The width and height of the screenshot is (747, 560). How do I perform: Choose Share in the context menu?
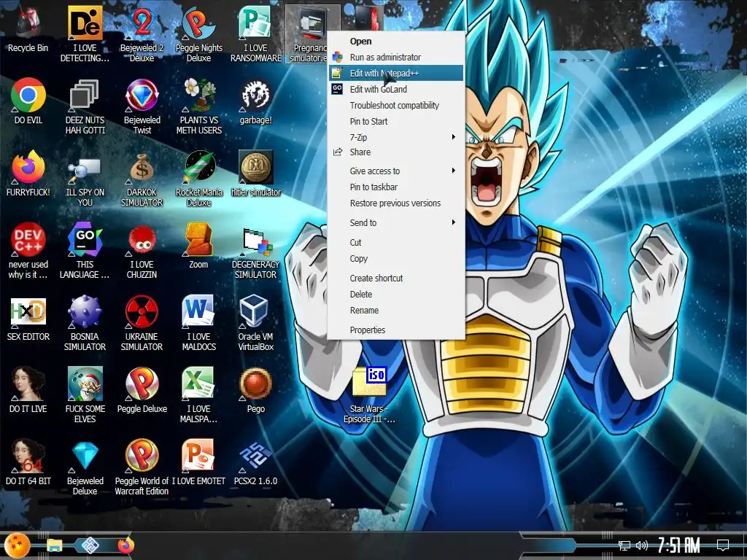(x=396, y=152)
